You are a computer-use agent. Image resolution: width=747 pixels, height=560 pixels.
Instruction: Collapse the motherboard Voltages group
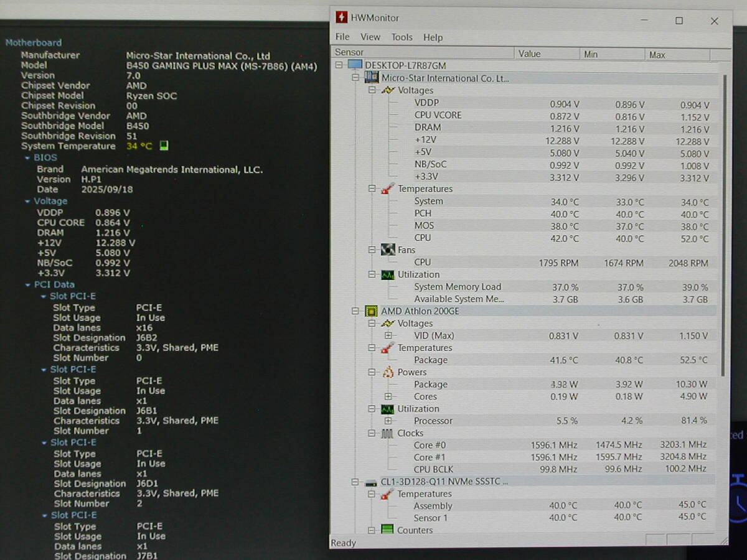pos(372,90)
